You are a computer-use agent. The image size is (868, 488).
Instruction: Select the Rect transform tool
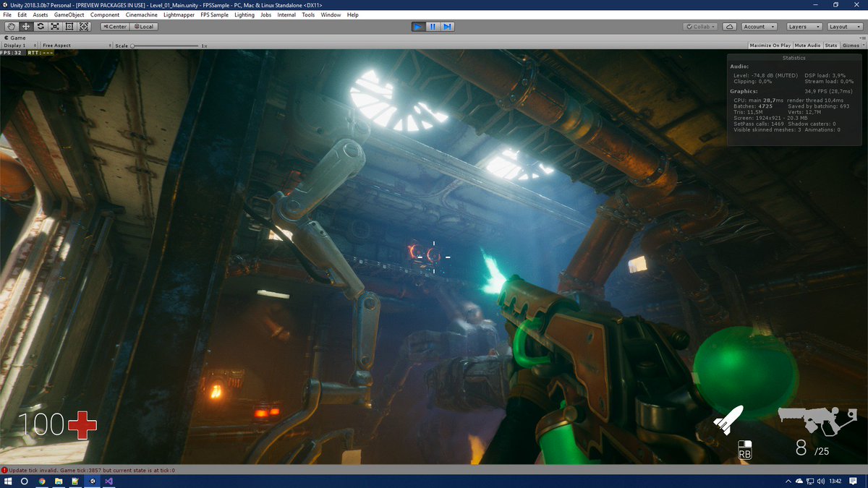tap(69, 26)
